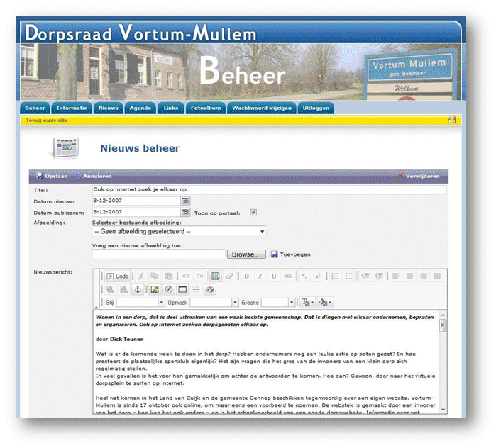Open the Geen afbeelding geselecteerd dropdown
Image resolution: width=496 pixels, height=448 pixels.
pyautogui.click(x=179, y=231)
